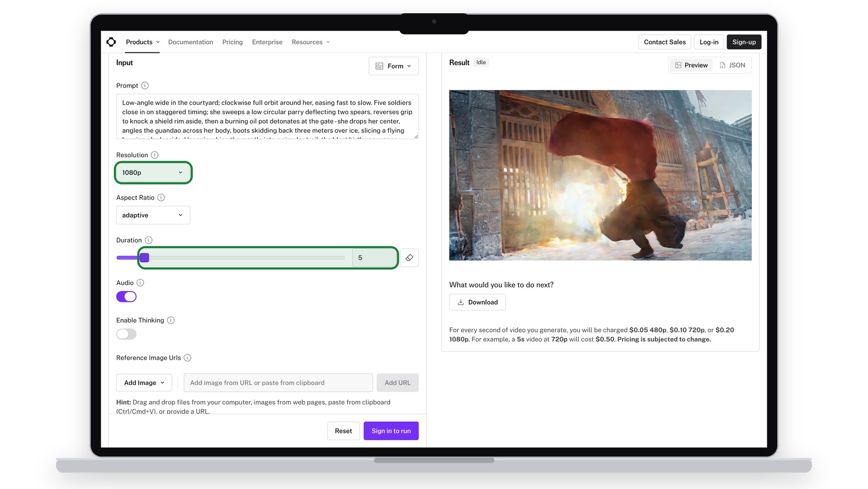Expand the Add Image dropdown
Screen dimensions: 868x489
pos(144,383)
